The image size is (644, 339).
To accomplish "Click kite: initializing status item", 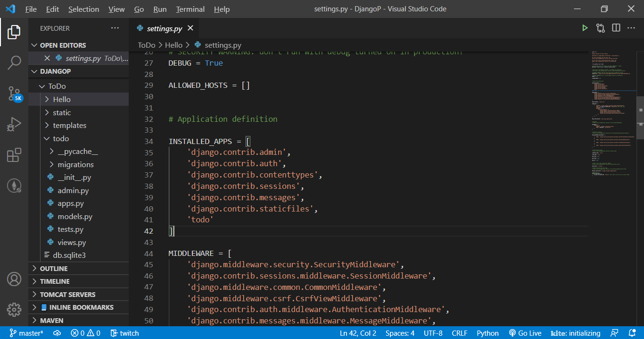I will click(x=576, y=333).
